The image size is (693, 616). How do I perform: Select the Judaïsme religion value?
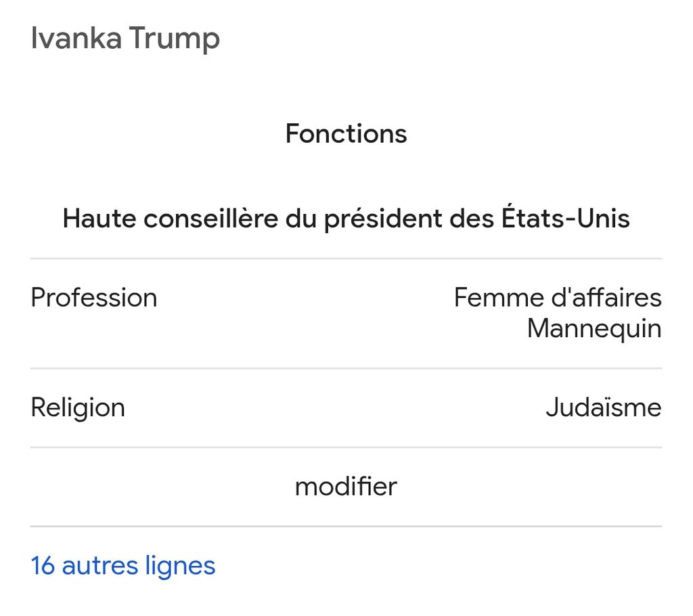pos(603,408)
